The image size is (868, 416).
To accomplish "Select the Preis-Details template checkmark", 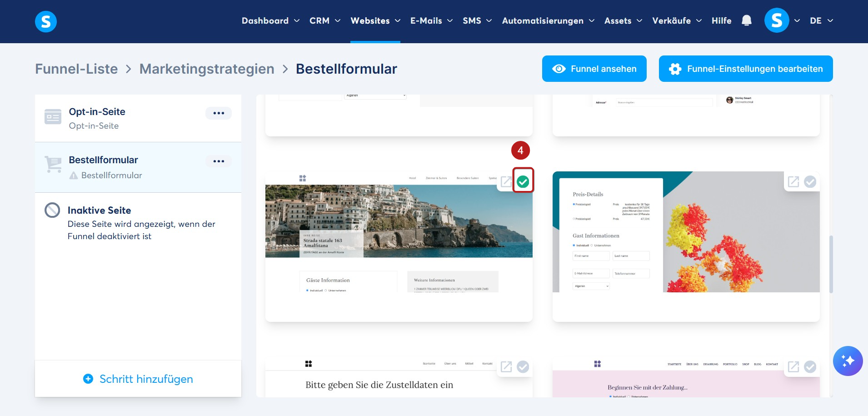I will pos(810,182).
